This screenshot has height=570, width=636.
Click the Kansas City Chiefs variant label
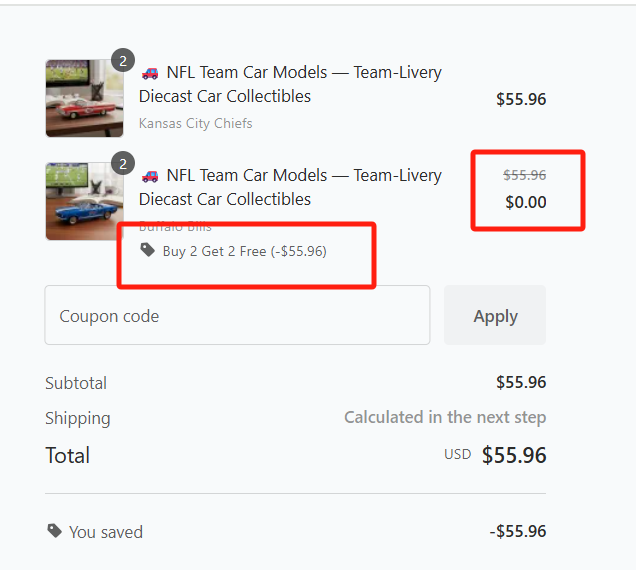195,123
